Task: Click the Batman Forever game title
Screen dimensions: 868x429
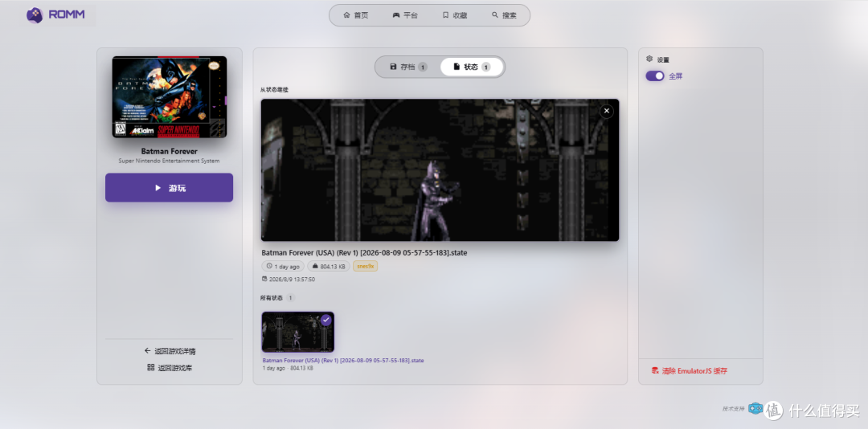Action: tap(169, 151)
